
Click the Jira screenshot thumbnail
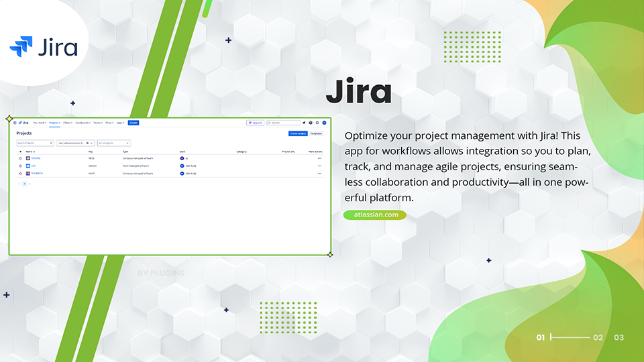click(x=170, y=186)
